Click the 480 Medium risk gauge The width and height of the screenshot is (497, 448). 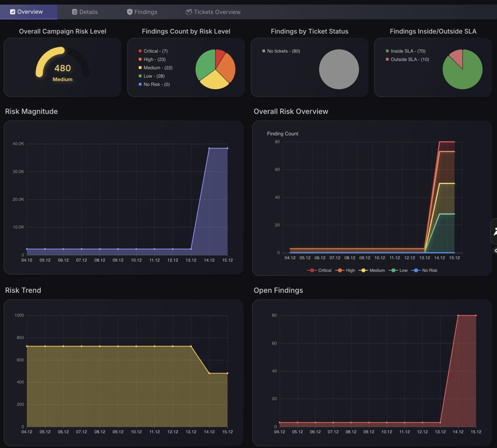(x=62, y=68)
